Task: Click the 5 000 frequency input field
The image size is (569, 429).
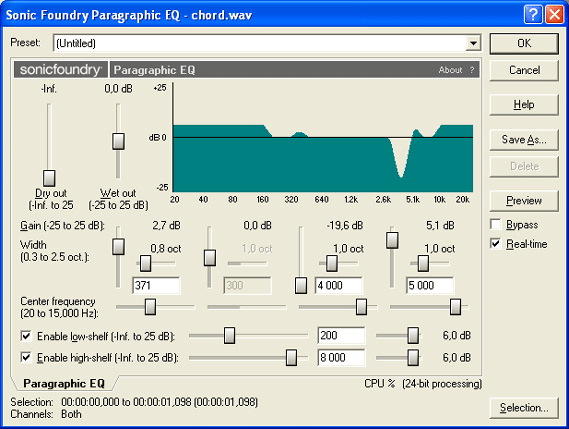Action: (x=430, y=286)
